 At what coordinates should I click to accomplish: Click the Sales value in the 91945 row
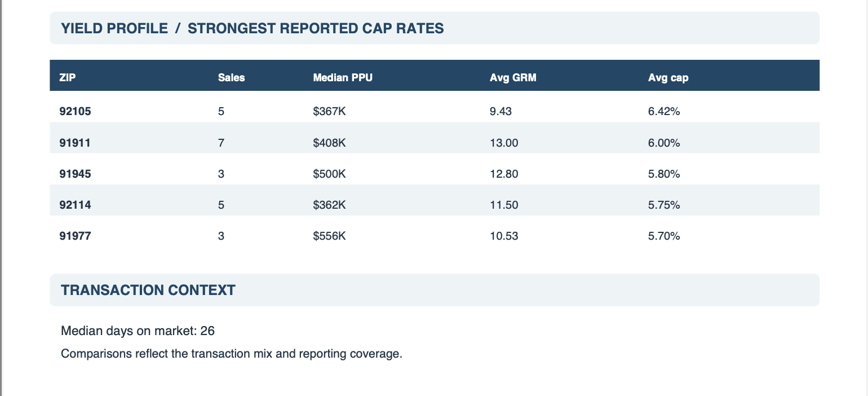click(x=221, y=174)
